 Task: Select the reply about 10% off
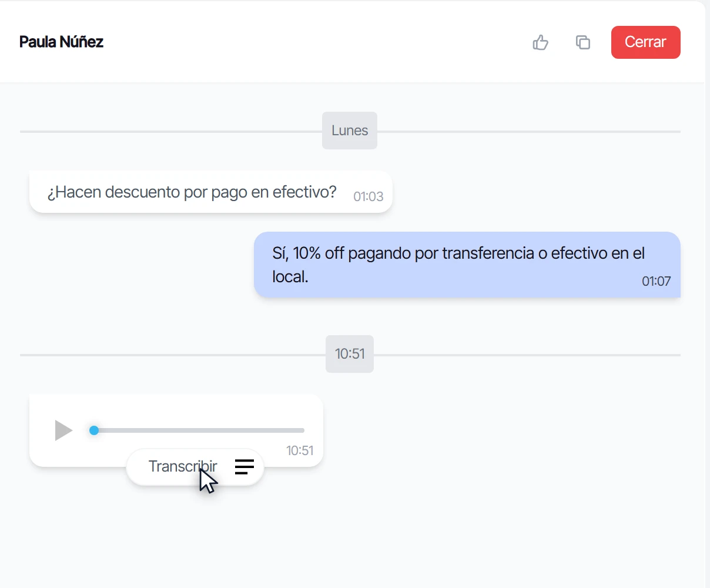467,265
